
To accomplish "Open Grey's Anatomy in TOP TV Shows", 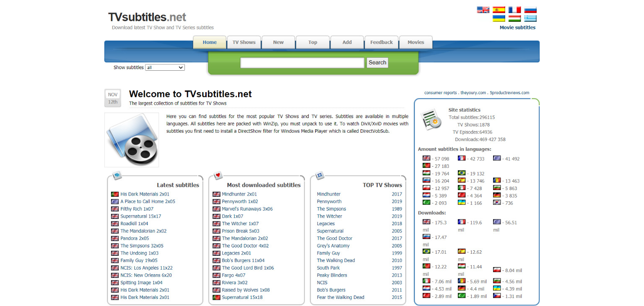I will tap(333, 246).
